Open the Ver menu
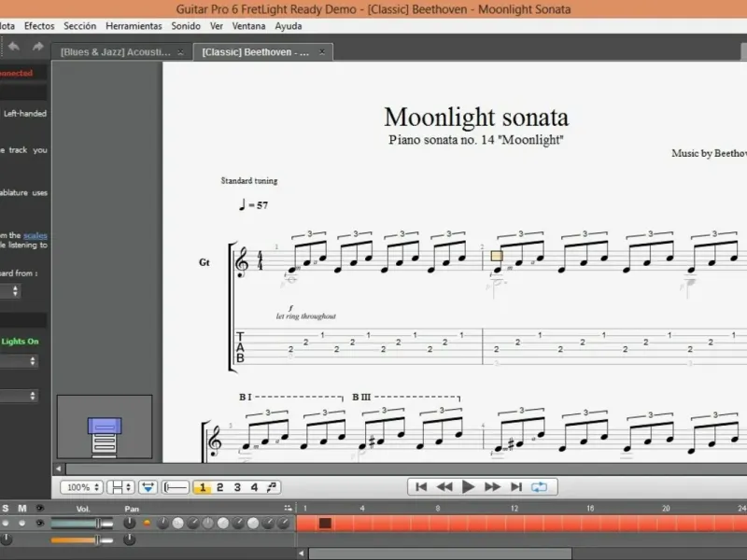The width and height of the screenshot is (747, 560). 217,26
